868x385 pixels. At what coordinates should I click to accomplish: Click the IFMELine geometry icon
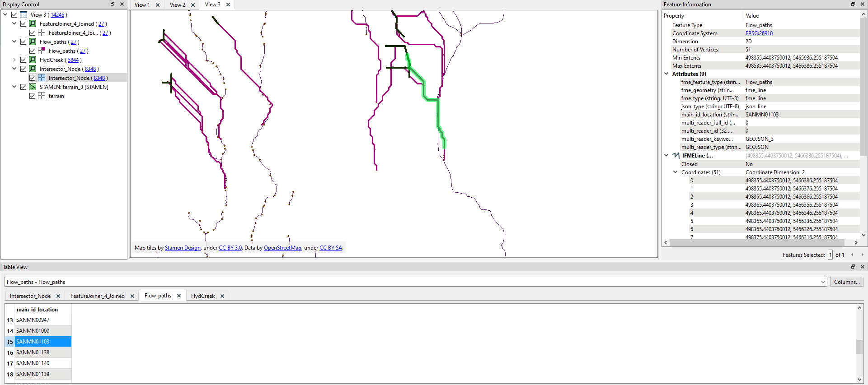point(676,155)
